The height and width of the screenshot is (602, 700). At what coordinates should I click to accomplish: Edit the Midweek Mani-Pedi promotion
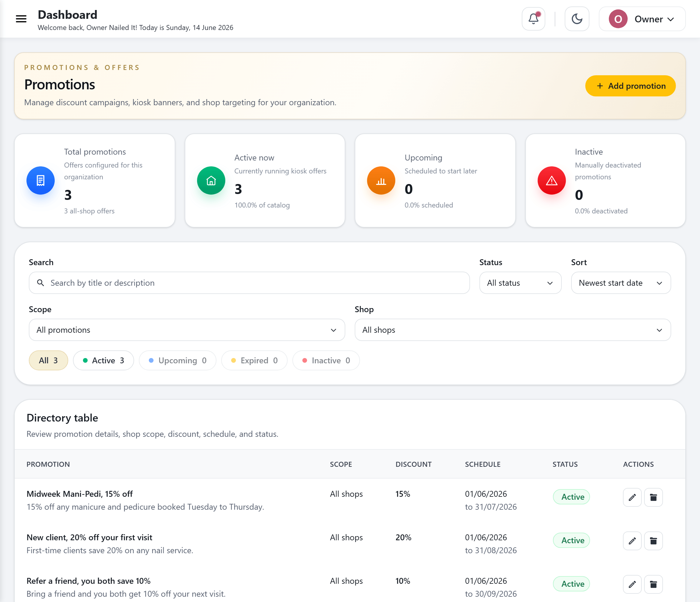pos(632,497)
